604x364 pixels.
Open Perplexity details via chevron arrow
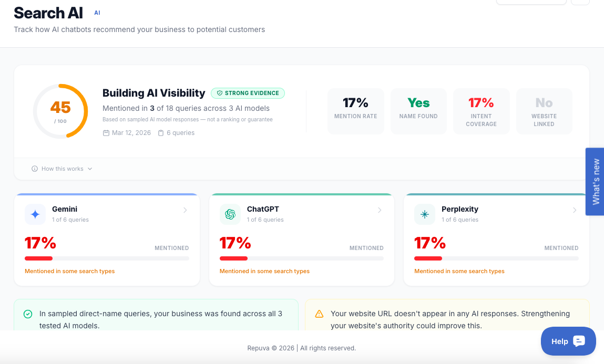(x=575, y=210)
